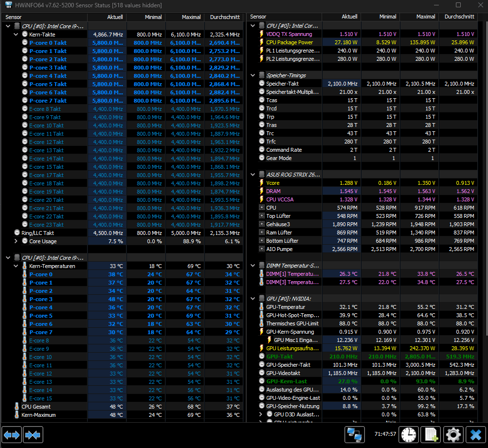This screenshot has width=488, height=448.
Task: Click the HWiNFO64 app icon in title bar
Action: (x=8, y=5)
